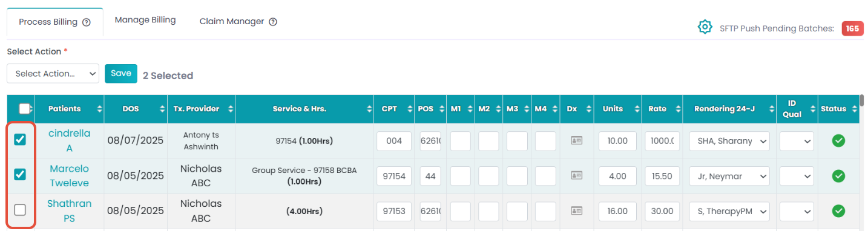This screenshot has height=231, width=868.
Task: Expand Rendering dropdown showing Jr, Neymar
Action: click(729, 177)
